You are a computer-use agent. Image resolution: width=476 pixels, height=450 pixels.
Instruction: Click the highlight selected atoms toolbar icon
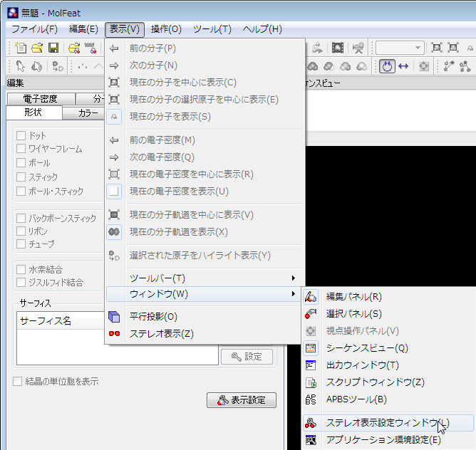tap(58, 66)
